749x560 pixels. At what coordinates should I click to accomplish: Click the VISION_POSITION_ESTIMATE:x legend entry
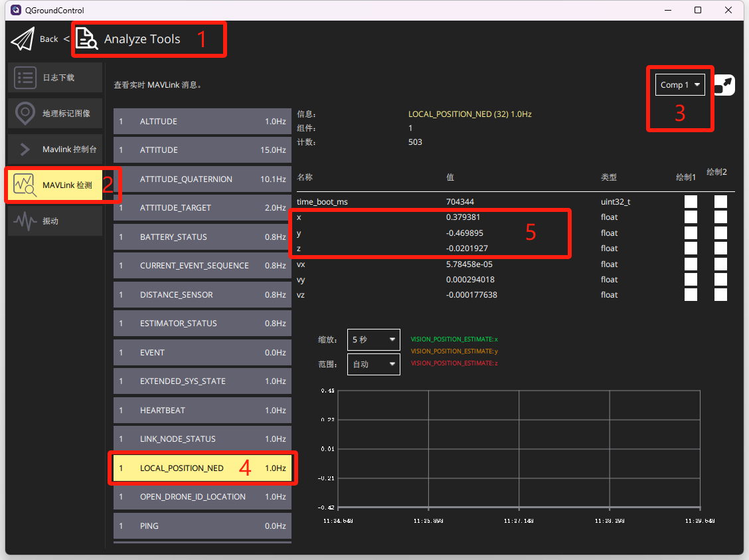coord(454,339)
